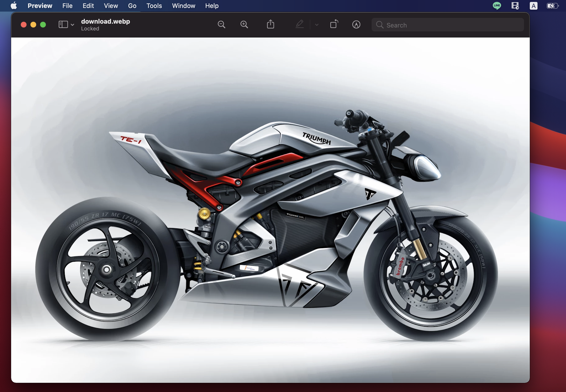Click the download.webp window title
The height and width of the screenshot is (392, 566).
[105, 22]
